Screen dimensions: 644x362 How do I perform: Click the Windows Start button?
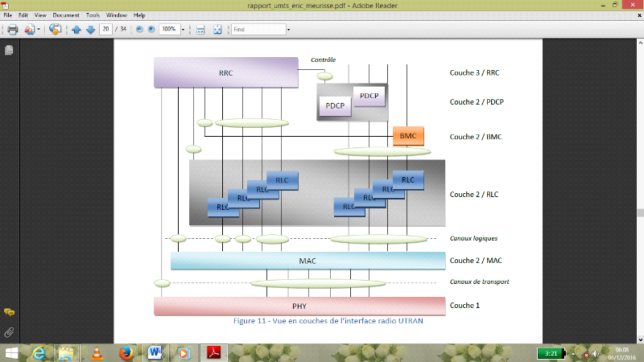12,352
